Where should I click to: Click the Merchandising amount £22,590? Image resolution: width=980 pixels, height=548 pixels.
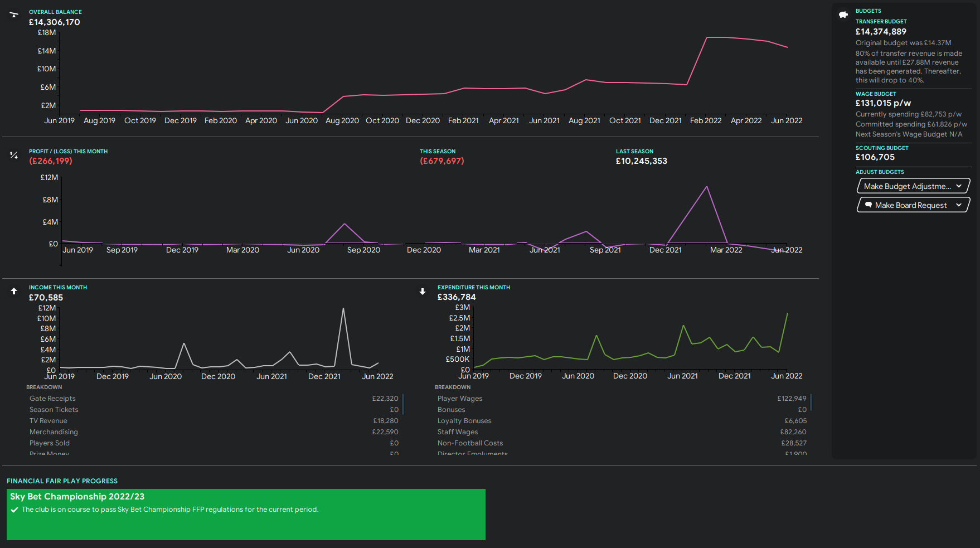(x=385, y=432)
